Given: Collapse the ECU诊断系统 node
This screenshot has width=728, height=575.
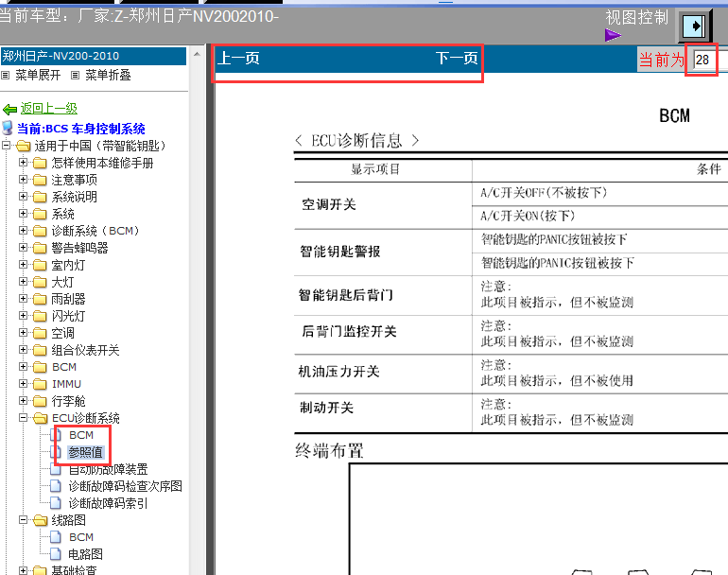Looking at the screenshot, I should [x=23, y=418].
